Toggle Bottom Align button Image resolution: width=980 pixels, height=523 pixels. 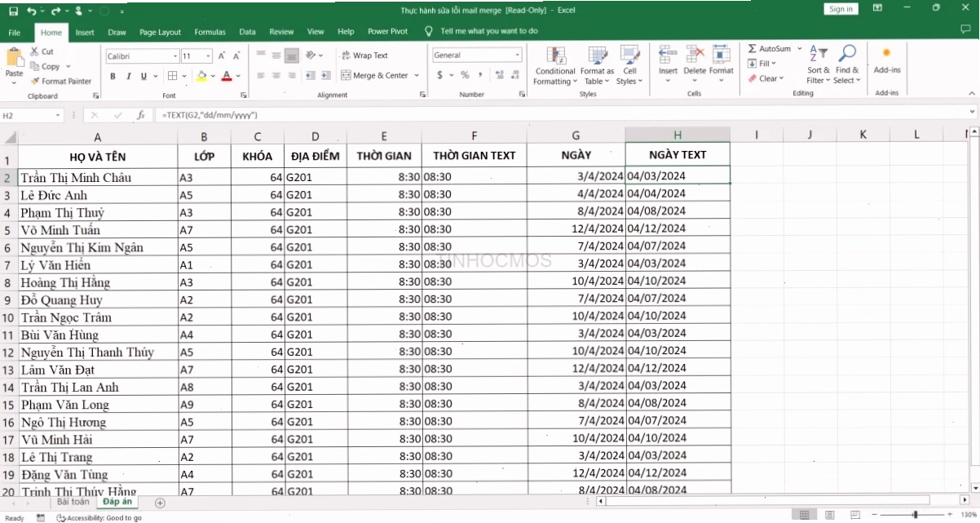(292, 55)
